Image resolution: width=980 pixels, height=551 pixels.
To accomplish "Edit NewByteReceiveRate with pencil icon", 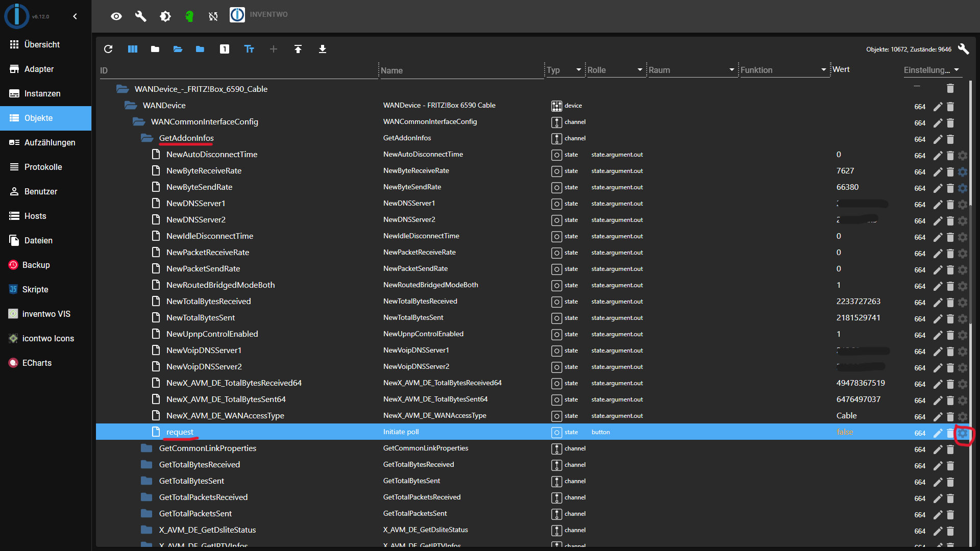I will click(x=938, y=172).
